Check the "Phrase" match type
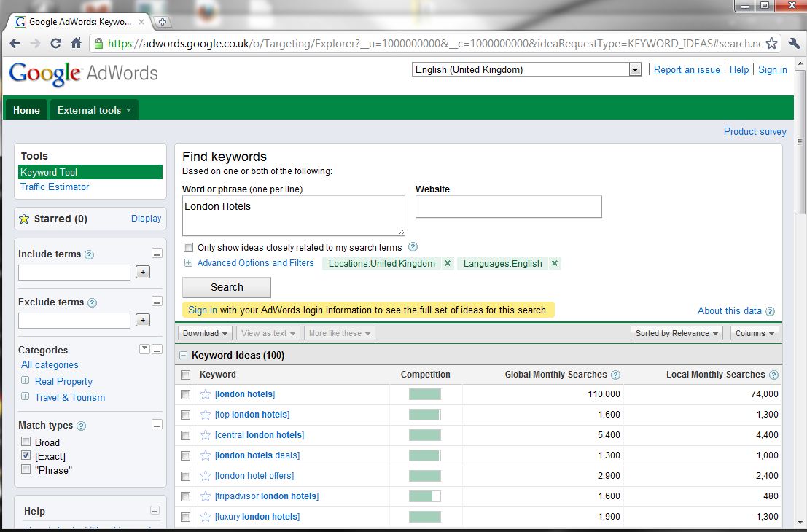Image resolution: width=807 pixels, height=532 pixels. point(26,469)
